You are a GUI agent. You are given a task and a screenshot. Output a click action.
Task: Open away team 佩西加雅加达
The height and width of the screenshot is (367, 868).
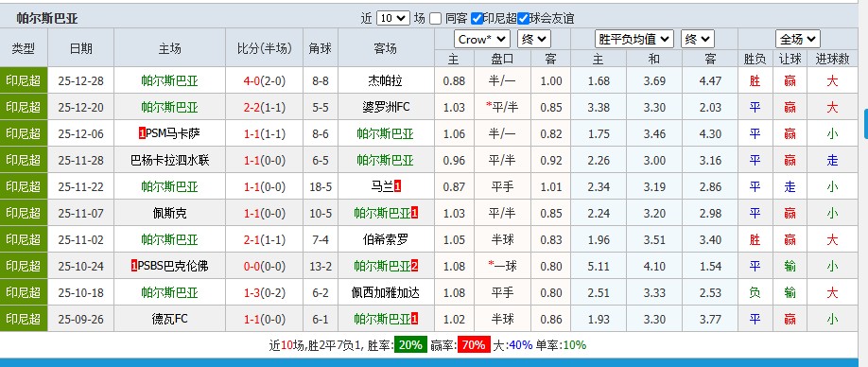click(385, 292)
